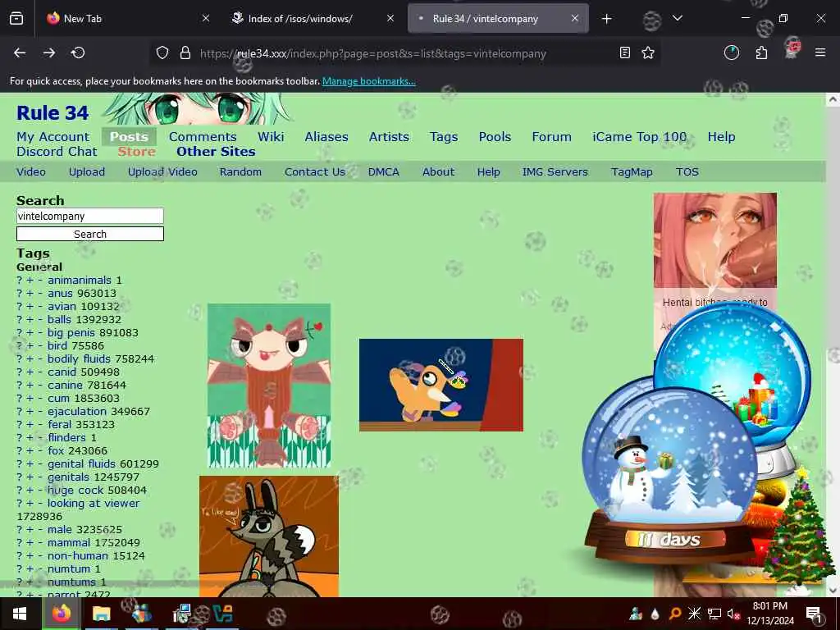
Task: Open the Windows Start menu
Action: coord(20,614)
